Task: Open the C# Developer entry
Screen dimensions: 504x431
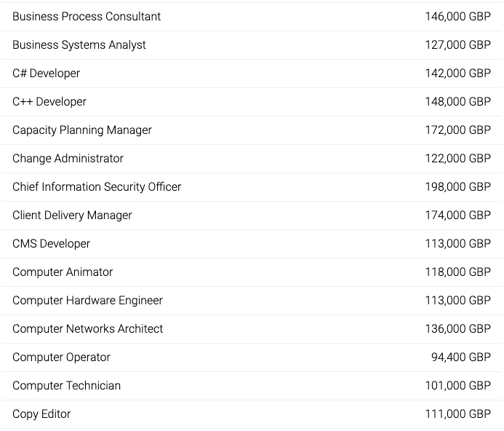Action: click(x=47, y=74)
